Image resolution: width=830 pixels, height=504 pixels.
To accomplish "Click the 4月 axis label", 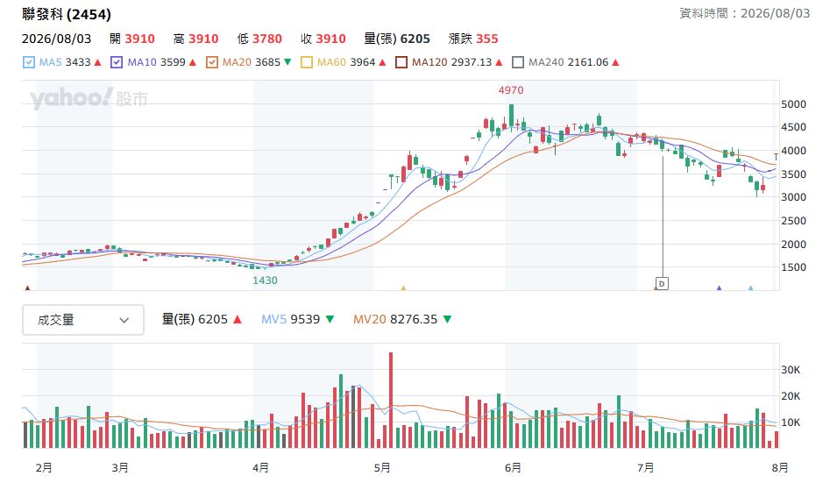I will pyautogui.click(x=260, y=468).
